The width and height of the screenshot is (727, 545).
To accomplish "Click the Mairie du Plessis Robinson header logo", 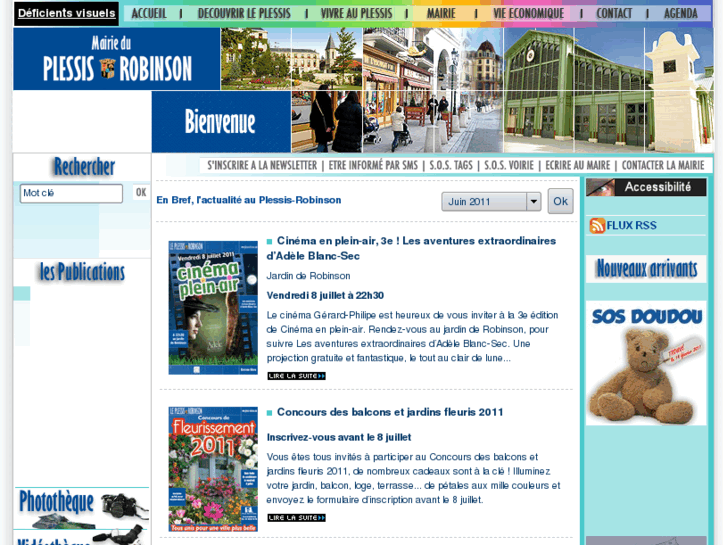I will coord(117,59).
